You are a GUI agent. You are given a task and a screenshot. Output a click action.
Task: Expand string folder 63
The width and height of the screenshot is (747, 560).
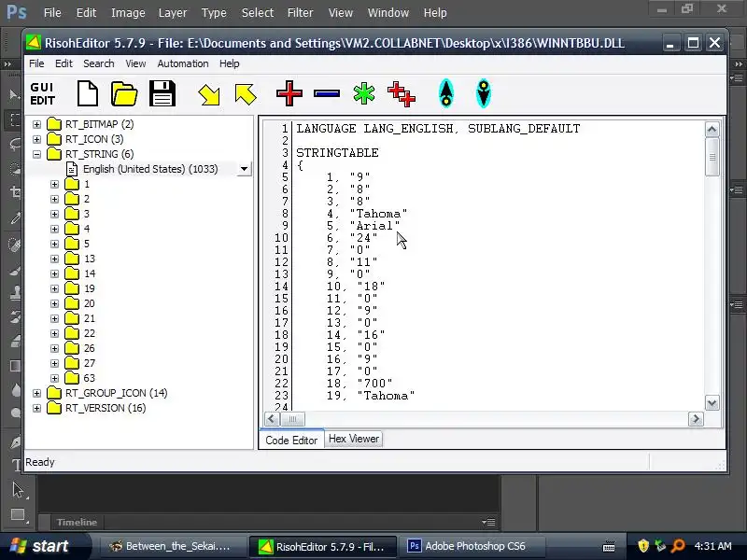click(x=54, y=379)
